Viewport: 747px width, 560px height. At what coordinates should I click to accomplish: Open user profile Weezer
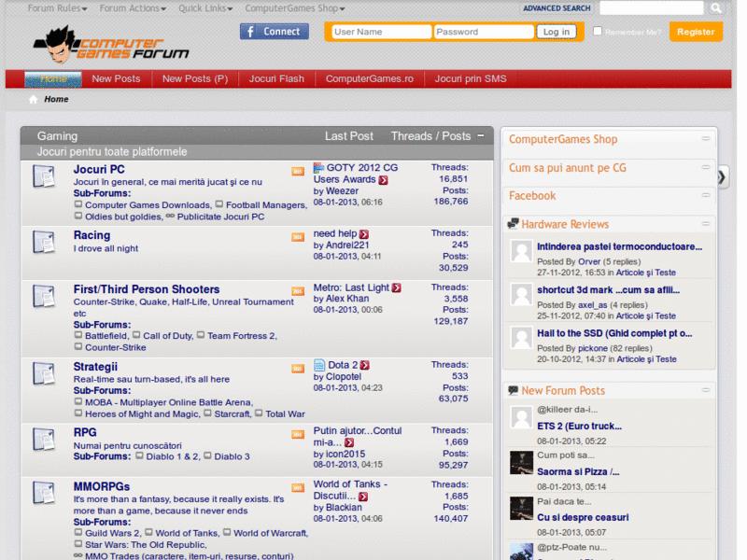[x=342, y=191]
